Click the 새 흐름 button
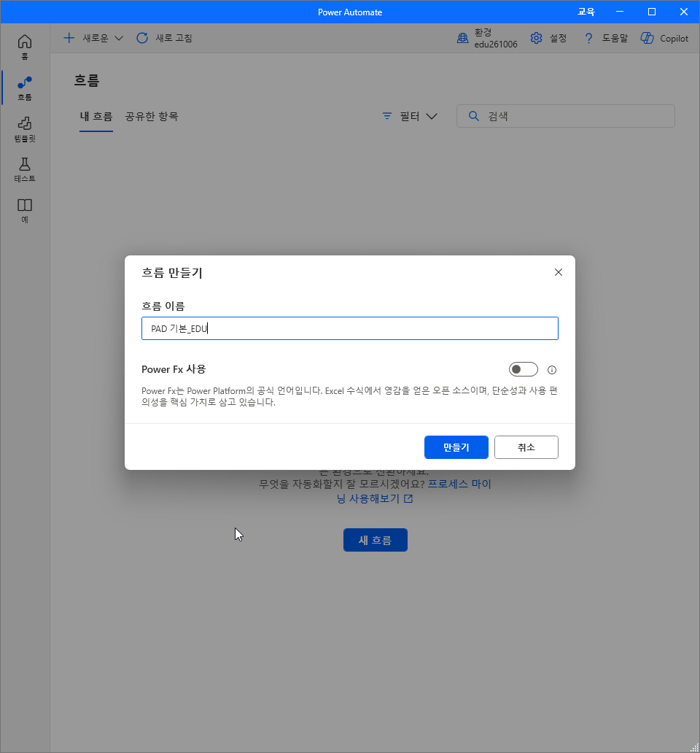Image resolution: width=700 pixels, height=753 pixels. (376, 540)
